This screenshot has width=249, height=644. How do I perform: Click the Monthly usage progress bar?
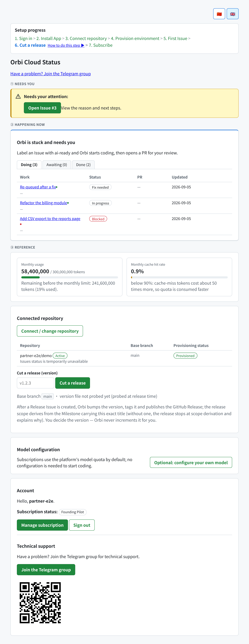click(x=70, y=277)
